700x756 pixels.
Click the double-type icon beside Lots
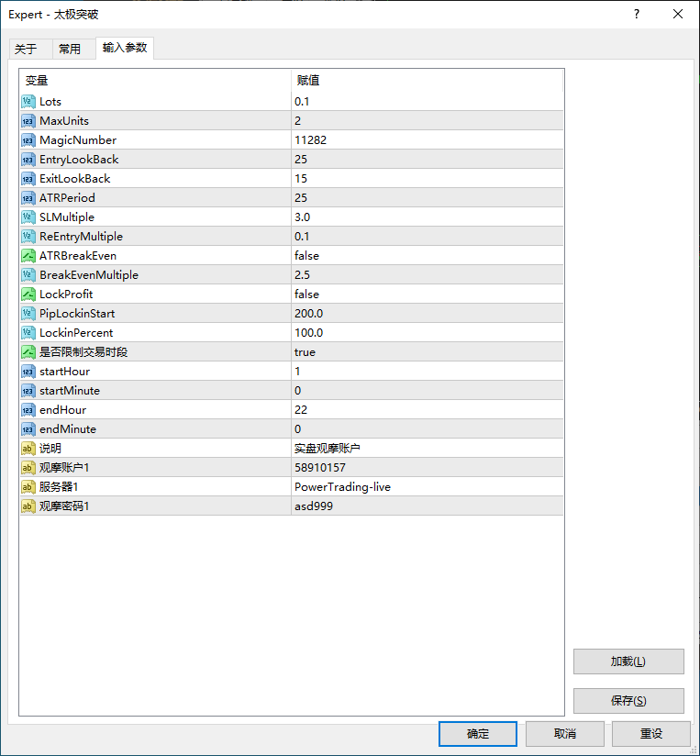(28, 101)
